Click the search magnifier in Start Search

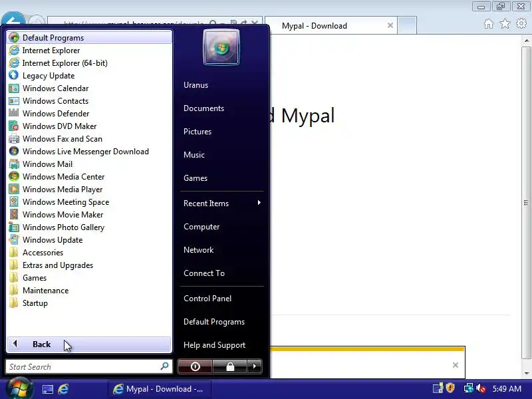coord(164,366)
